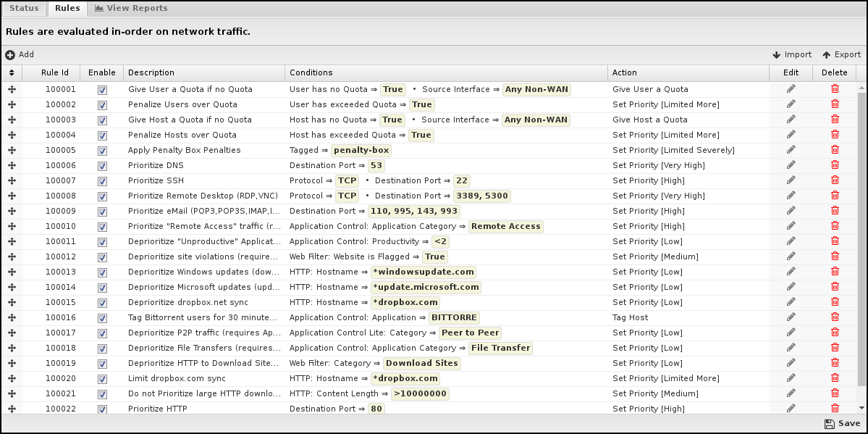The height and width of the screenshot is (434, 868).
Task: Uncheck Enable for Limit dropbox.com sync
Action: pos(102,379)
